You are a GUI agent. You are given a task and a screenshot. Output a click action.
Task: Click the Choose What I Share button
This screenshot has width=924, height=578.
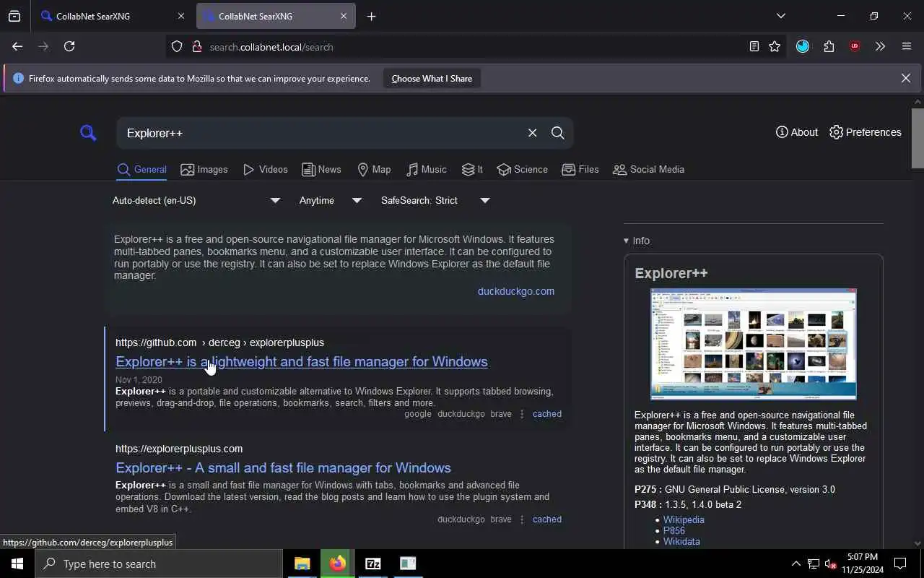point(432,78)
